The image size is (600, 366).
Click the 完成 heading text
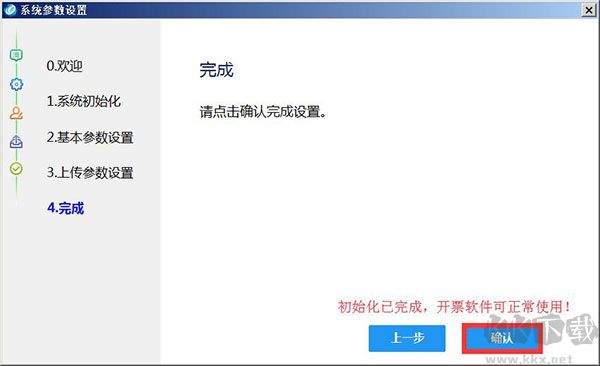[216, 70]
